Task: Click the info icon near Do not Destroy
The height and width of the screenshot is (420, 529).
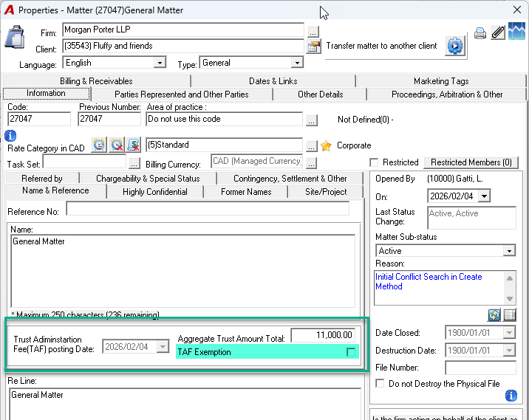Action: tap(511, 396)
